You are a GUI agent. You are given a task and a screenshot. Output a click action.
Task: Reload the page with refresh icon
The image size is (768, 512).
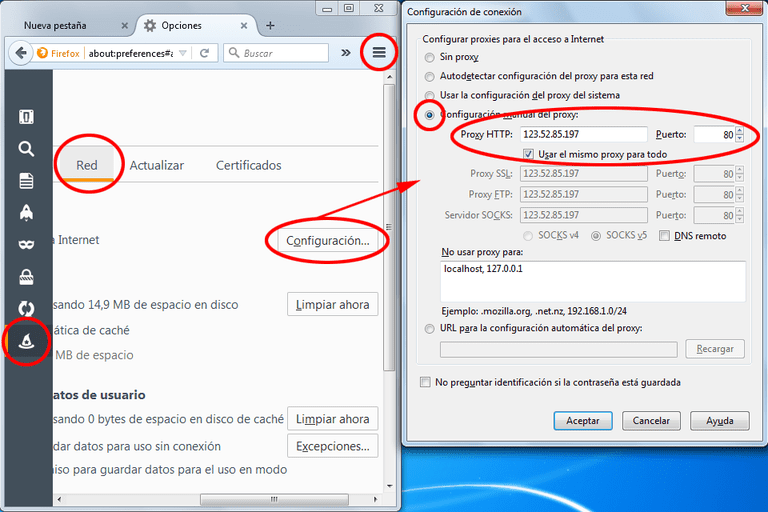(x=205, y=53)
